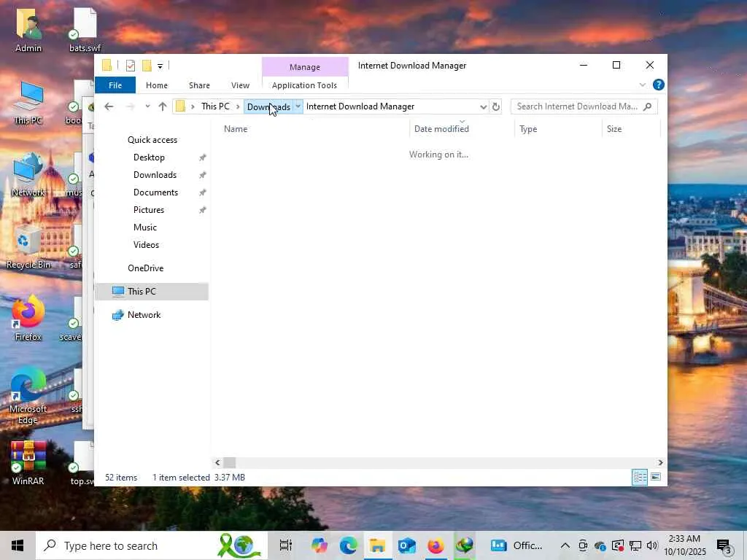The width and height of the screenshot is (747, 560).
Task: Open Videos in navigation pane
Action: coord(146,245)
